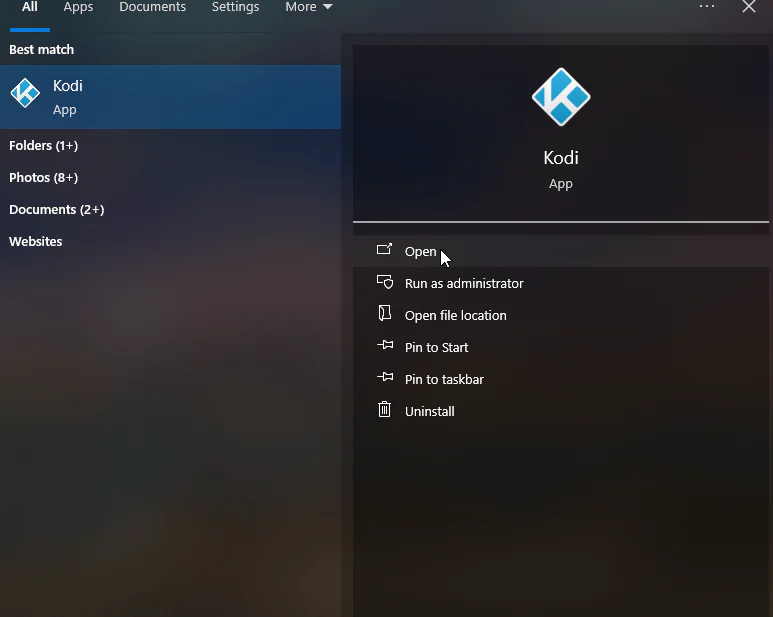Viewport: 773px width, 617px height.
Task: Select Pin to taskbar
Action: click(561, 379)
